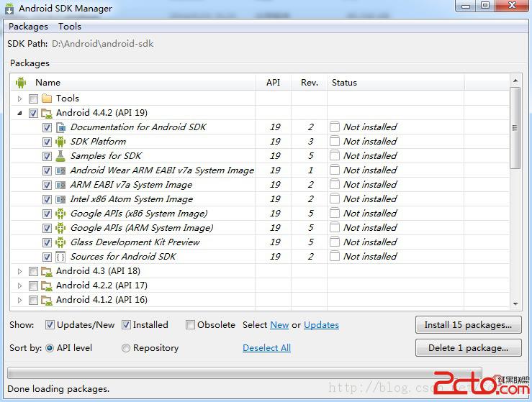
Task: Check the Tools package checkbox
Action: (33, 99)
